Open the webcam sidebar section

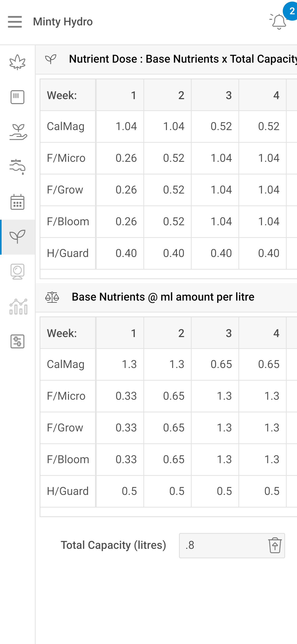[17, 272]
